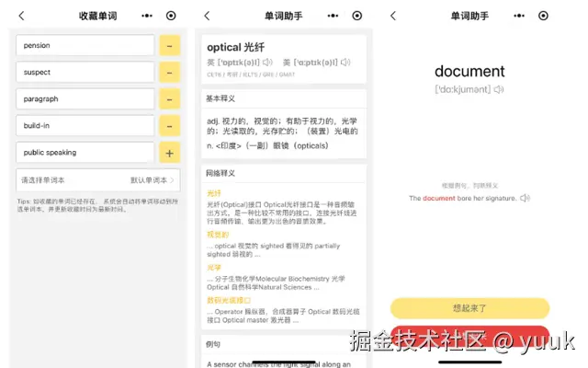Click the 默认单词本 value text
588x368 pixels.
pyautogui.click(x=149, y=180)
